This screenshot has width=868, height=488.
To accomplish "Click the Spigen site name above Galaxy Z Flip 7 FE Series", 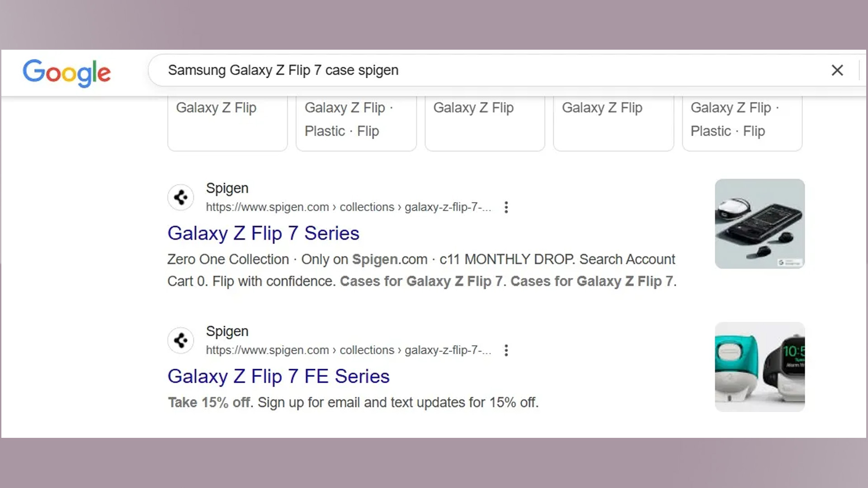I will [x=227, y=331].
